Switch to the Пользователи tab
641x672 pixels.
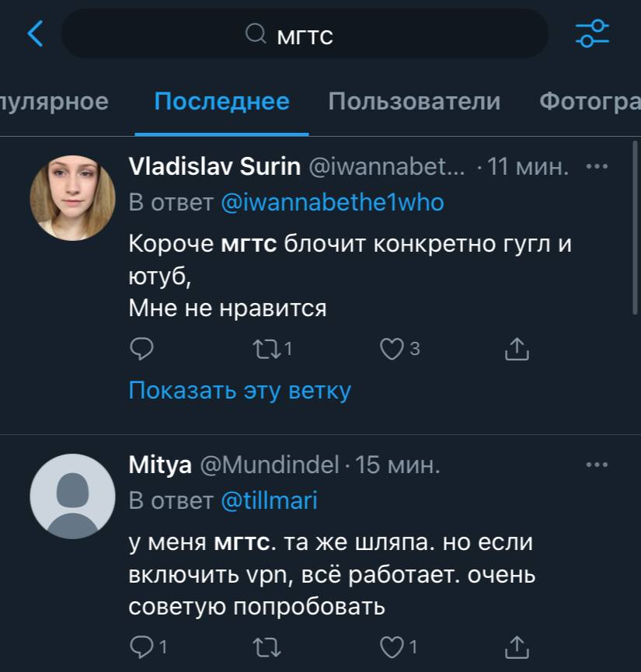point(414,102)
